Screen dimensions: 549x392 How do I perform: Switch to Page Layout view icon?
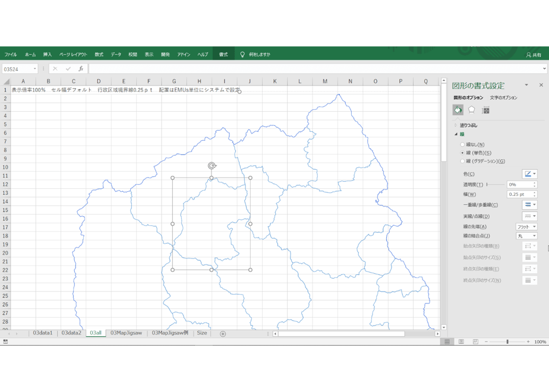[x=461, y=342]
